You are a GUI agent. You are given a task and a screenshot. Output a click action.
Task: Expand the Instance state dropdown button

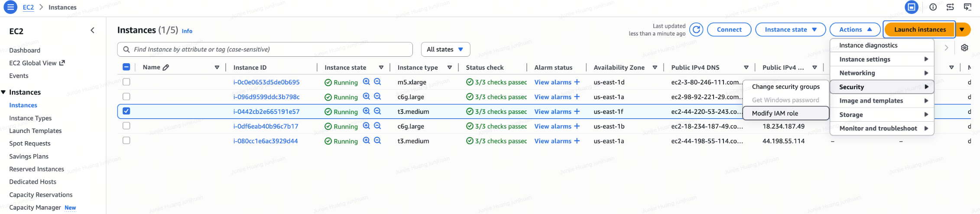pyautogui.click(x=790, y=29)
